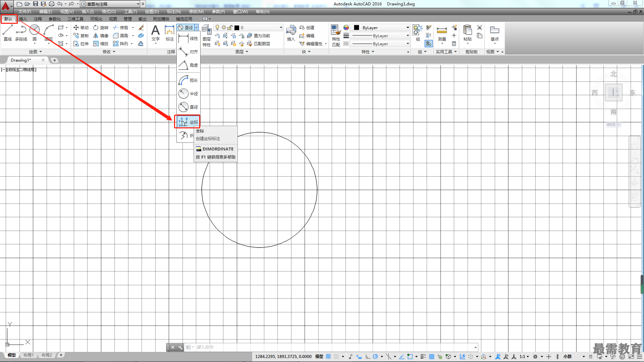Toggle ortho mode in status bar
The height and width of the screenshot is (362, 644).
coord(368,357)
